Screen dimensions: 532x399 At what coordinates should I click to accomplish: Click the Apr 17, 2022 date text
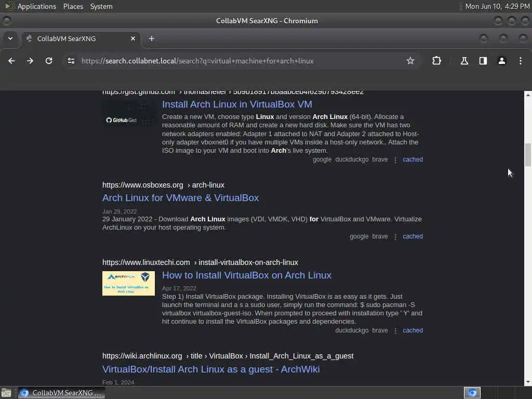[x=179, y=288]
